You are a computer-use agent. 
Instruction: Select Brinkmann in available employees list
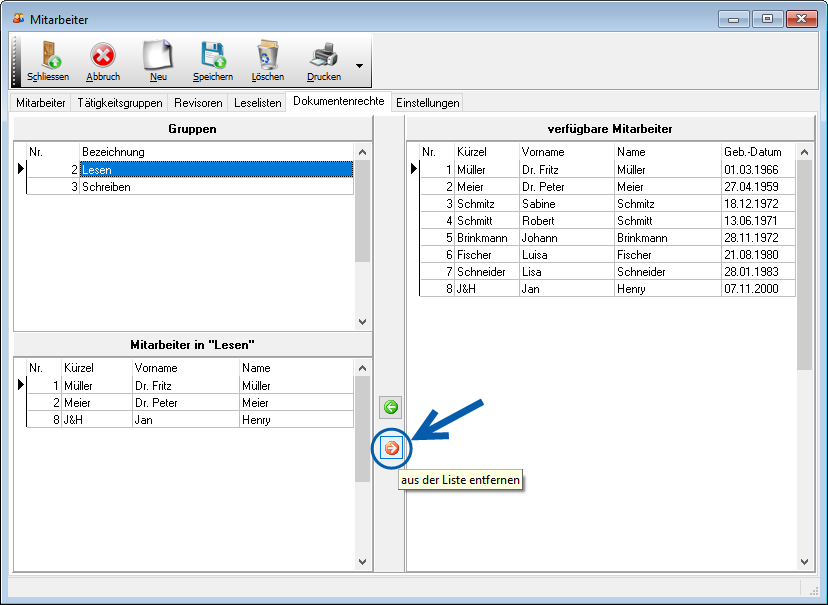pyautogui.click(x=482, y=238)
